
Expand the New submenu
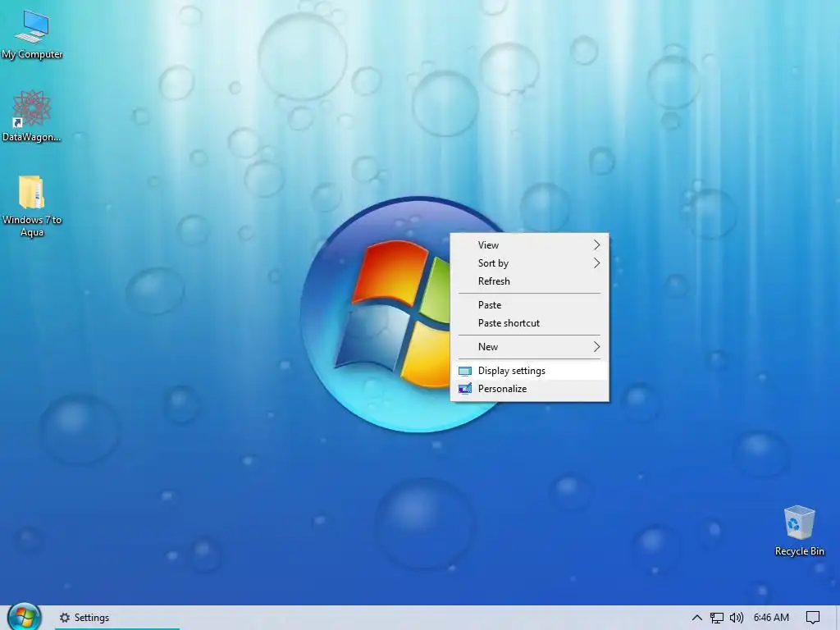pyautogui.click(x=529, y=347)
